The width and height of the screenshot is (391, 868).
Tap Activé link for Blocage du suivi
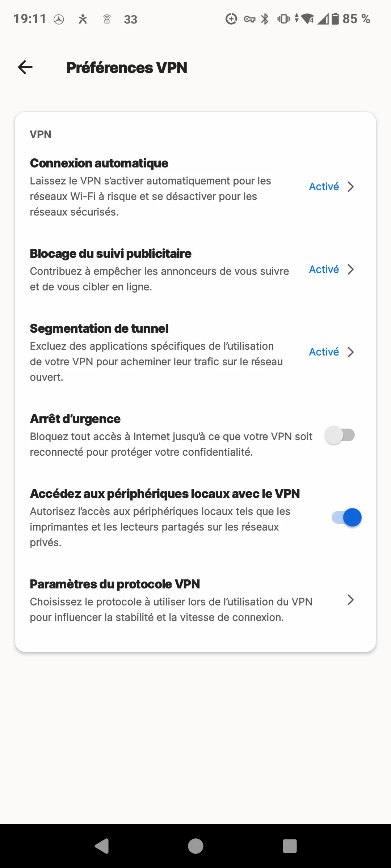pos(324,269)
